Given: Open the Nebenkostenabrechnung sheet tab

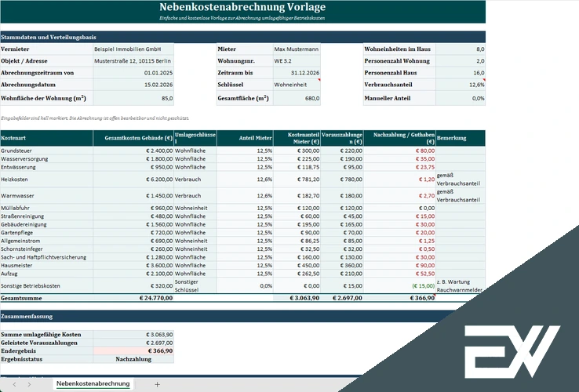Looking at the screenshot, I should coord(93,384).
